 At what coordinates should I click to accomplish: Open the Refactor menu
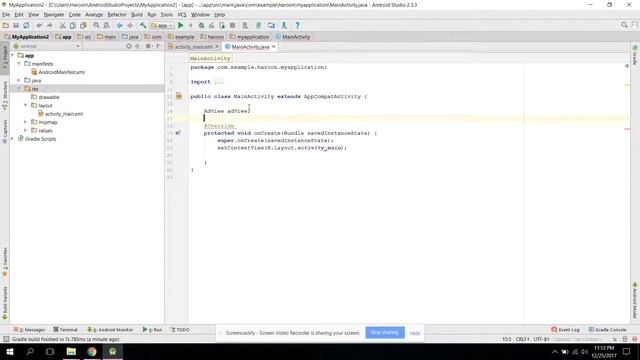point(117,15)
